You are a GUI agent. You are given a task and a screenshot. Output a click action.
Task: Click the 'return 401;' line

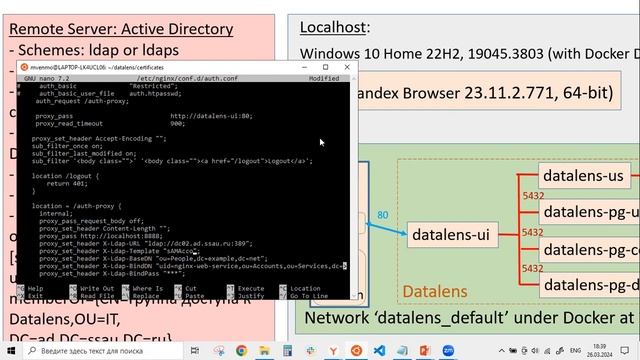pyautogui.click(x=67, y=184)
